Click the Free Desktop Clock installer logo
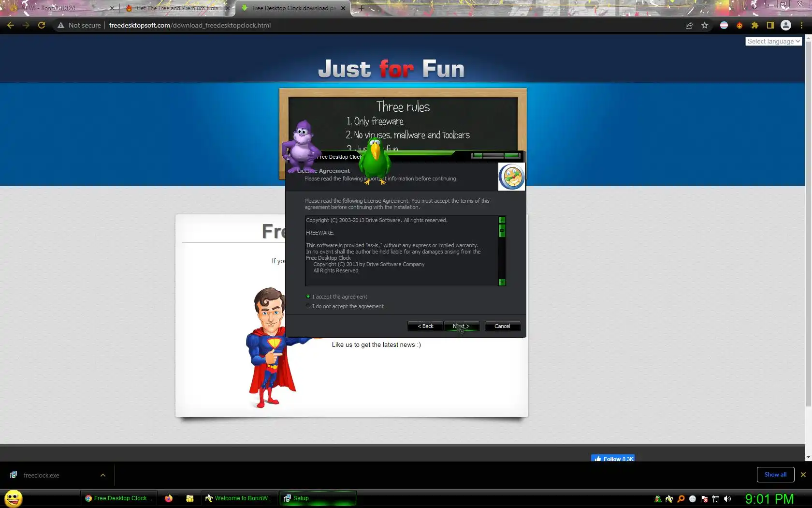This screenshot has height=508, width=812. click(511, 177)
